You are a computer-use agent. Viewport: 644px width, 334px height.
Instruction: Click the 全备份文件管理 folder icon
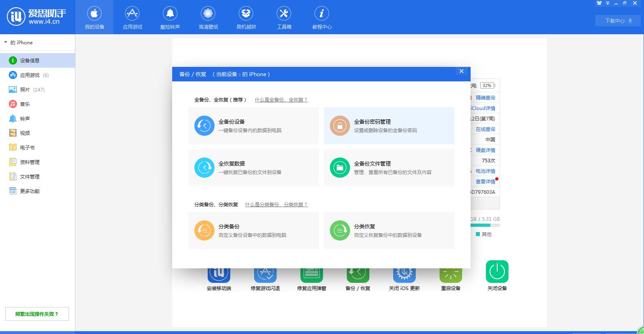point(340,168)
